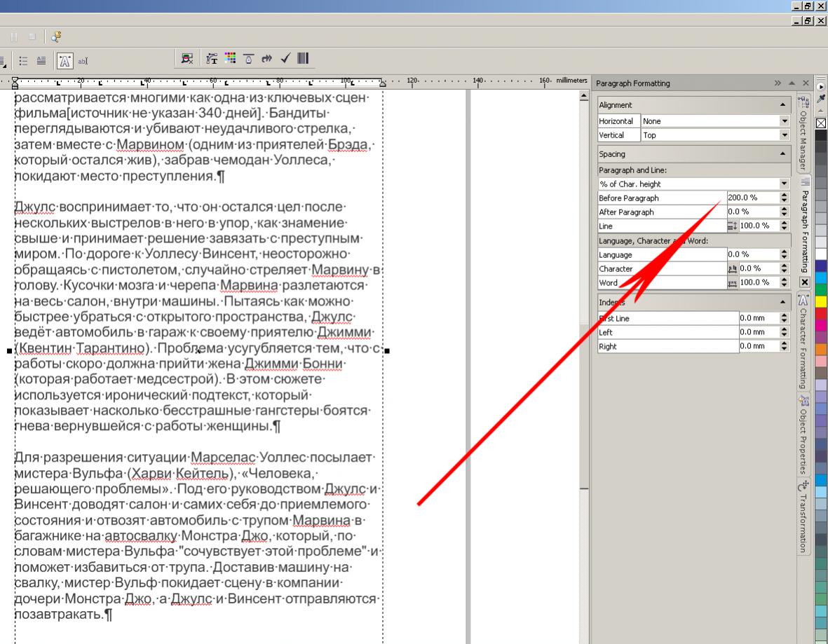
Task: Toggle drop cap formatting
Action: pyautogui.click(x=41, y=61)
